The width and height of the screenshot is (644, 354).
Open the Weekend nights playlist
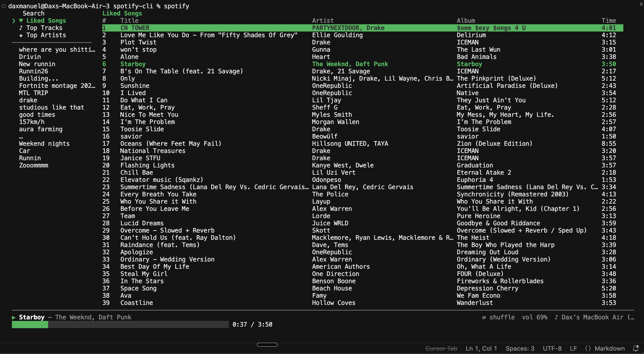click(44, 144)
